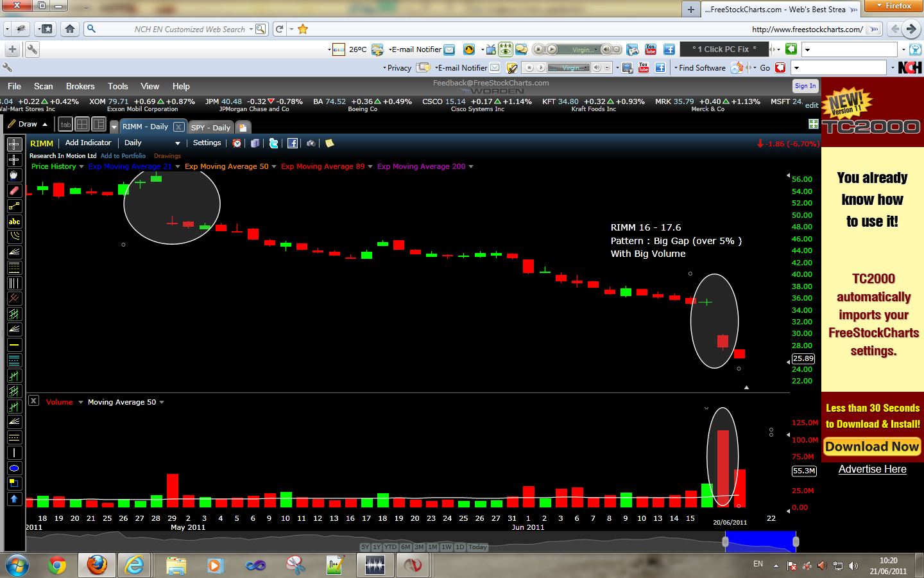Click the YouTube icon in the upper toolbar
Screen dimensions: 924x578
pos(651,49)
